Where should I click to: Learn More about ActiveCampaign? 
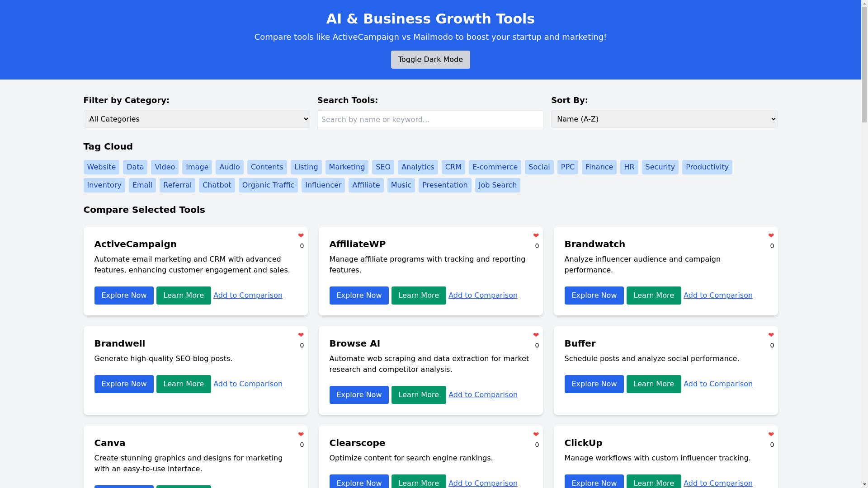pyautogui.click(x=184, y=296)
